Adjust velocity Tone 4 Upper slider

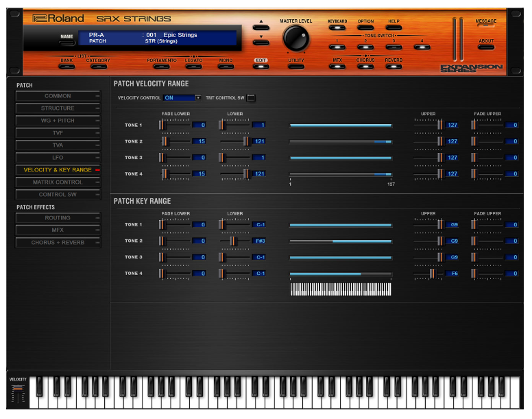click(440, 173)
